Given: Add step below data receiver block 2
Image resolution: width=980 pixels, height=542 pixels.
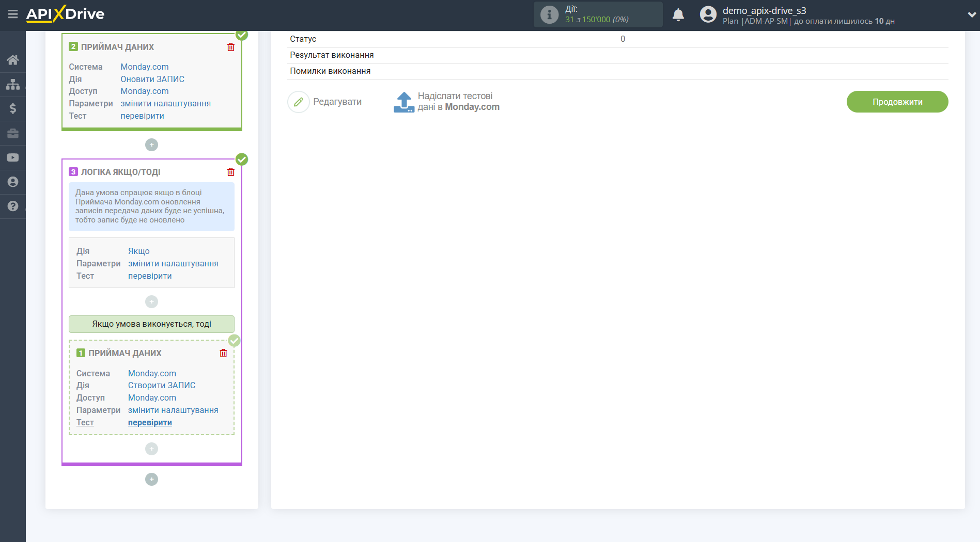Looking at the screenshot, I should coord(151,145).
